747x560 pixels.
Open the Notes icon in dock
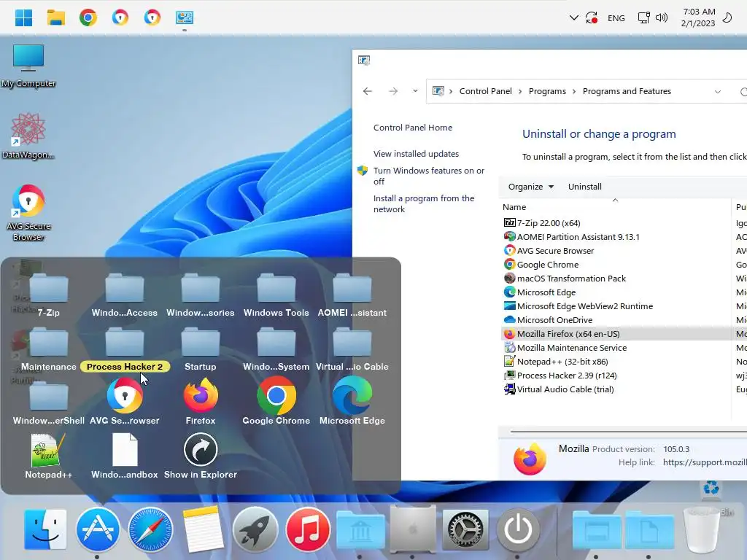click(203, 529)
